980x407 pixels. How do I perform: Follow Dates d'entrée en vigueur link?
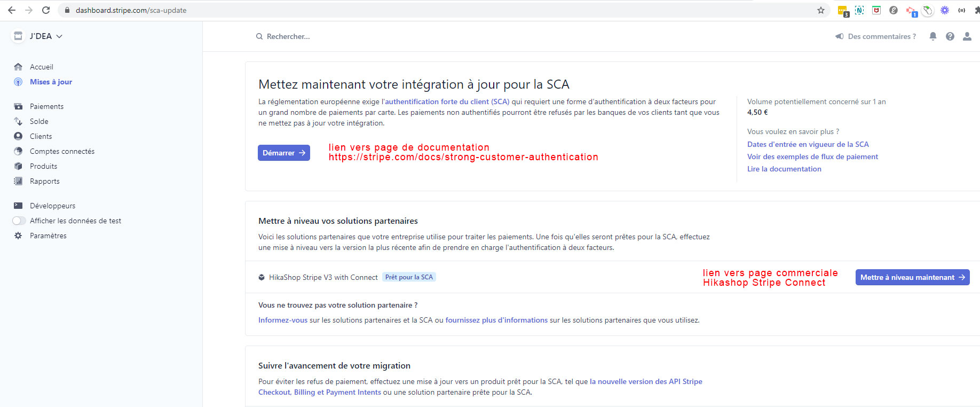pyautogui.click(x=808, y=144)
